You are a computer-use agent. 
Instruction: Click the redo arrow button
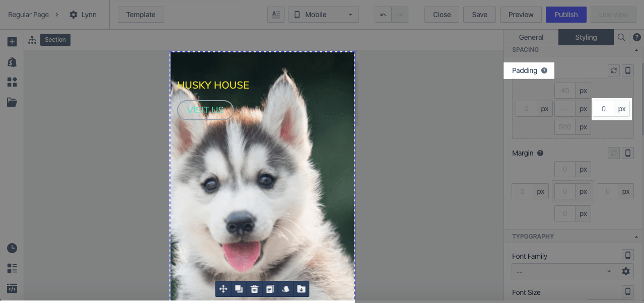pyautogui.click(x=400, y=15)
